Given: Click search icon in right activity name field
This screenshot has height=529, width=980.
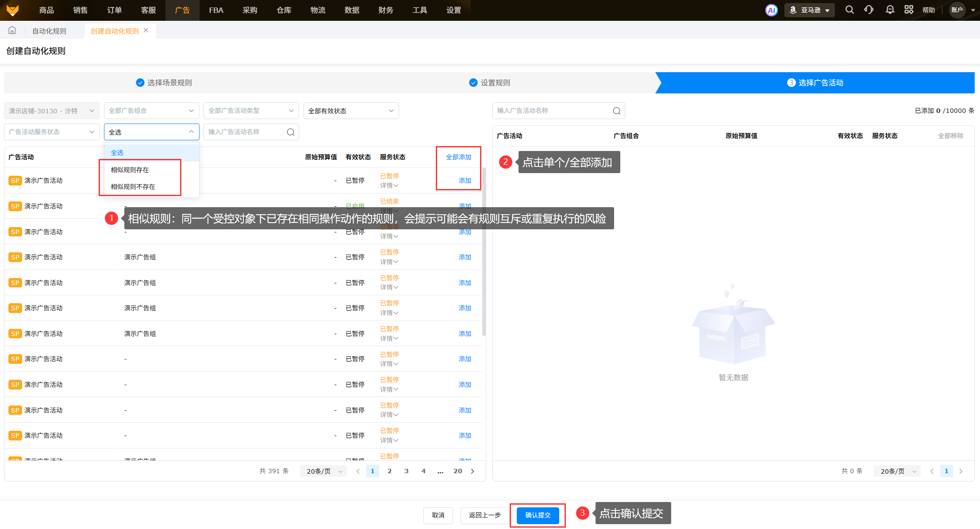Looking at the screenshot, I should click(616, 111).
